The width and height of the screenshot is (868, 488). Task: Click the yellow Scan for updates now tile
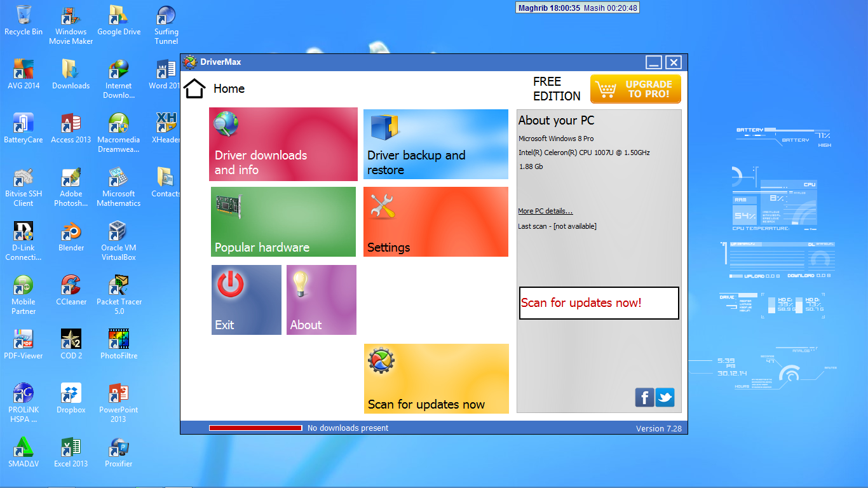[437, 379]
